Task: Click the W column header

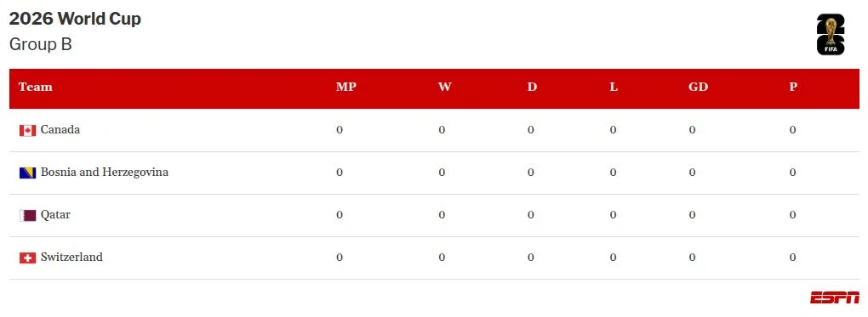Action: point(444,87)
